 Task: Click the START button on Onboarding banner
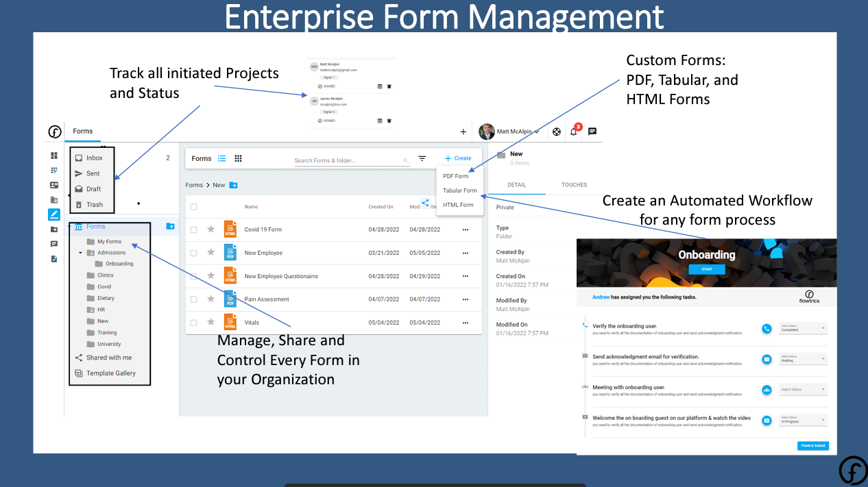click(x=707, y=270)
